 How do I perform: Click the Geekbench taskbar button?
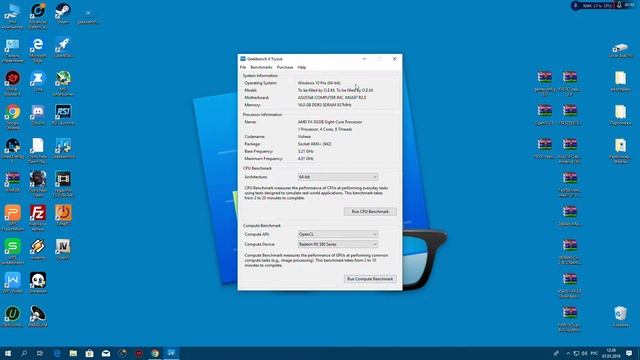pos(171,353)
